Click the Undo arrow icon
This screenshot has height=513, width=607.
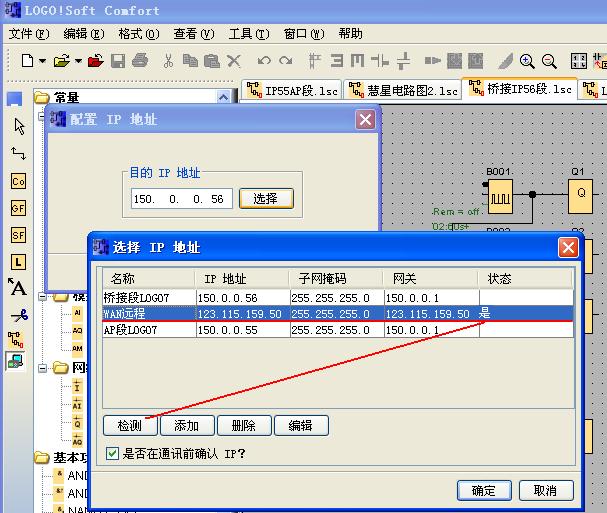(x=264, y=61)
